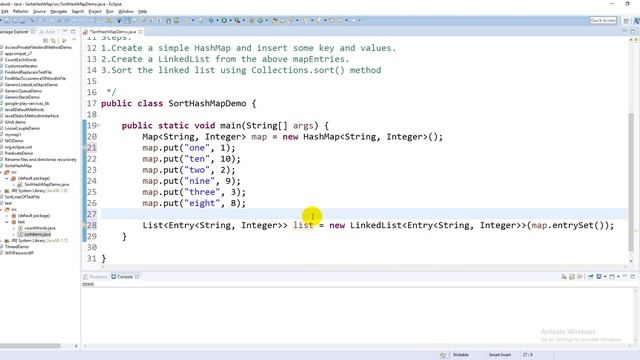Select the ThreadDemo project
640x360 pixels.
click(x=16, y=247)
